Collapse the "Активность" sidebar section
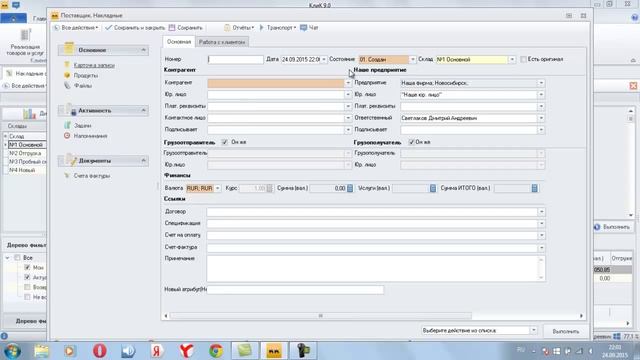The width and height of the screenshot is (640, 360). coord(143,111)
